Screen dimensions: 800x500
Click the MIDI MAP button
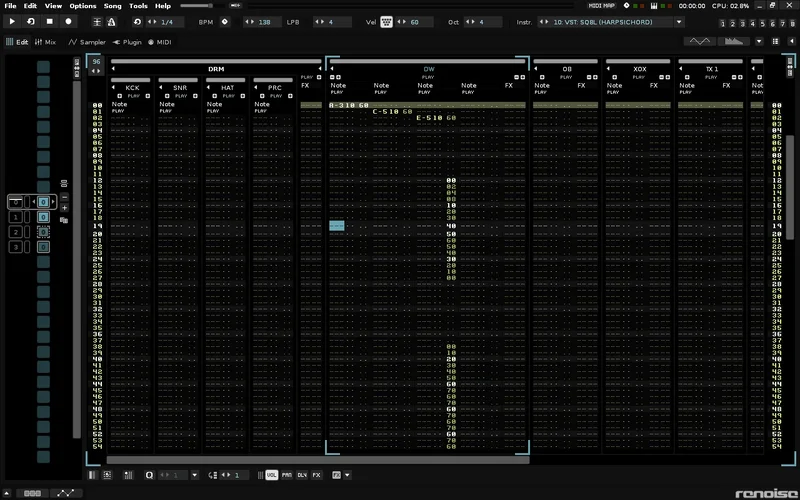pyautogui.click(x=601, y=6)
